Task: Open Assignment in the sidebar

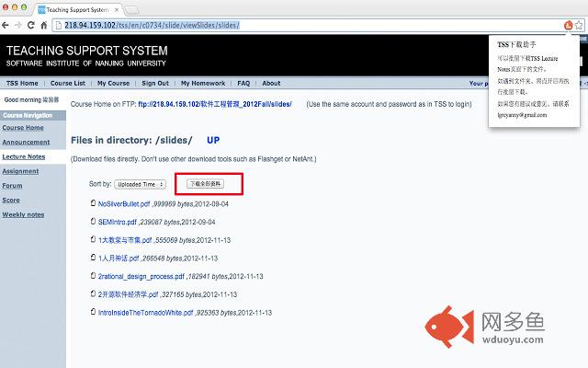Action: click(x=20, y=171)
